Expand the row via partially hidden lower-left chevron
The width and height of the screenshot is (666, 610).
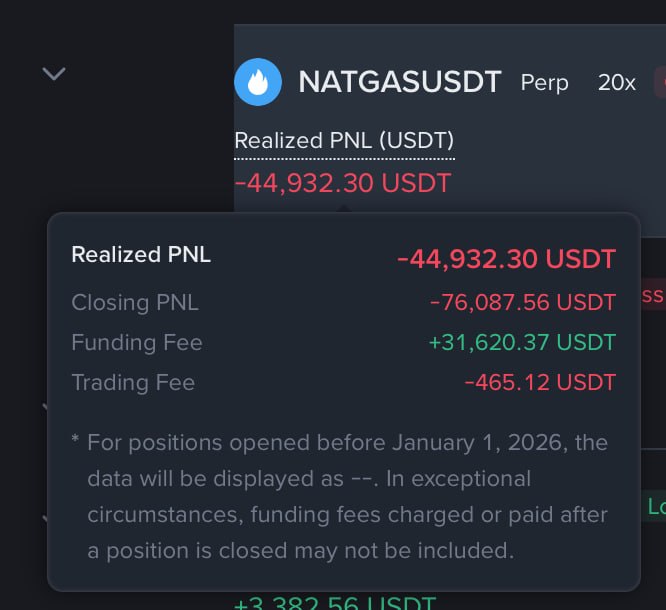[45, 518]
